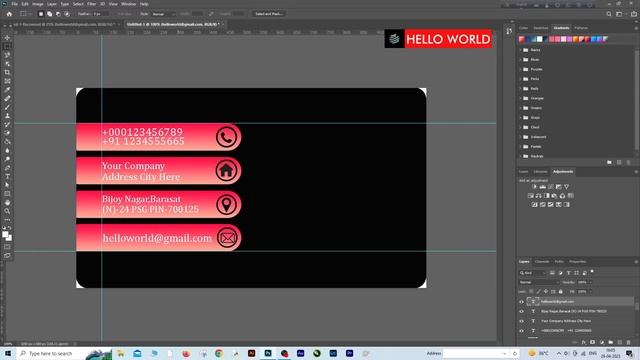Select the Hand tool
The image size is (640, 360).
point(7,202)
